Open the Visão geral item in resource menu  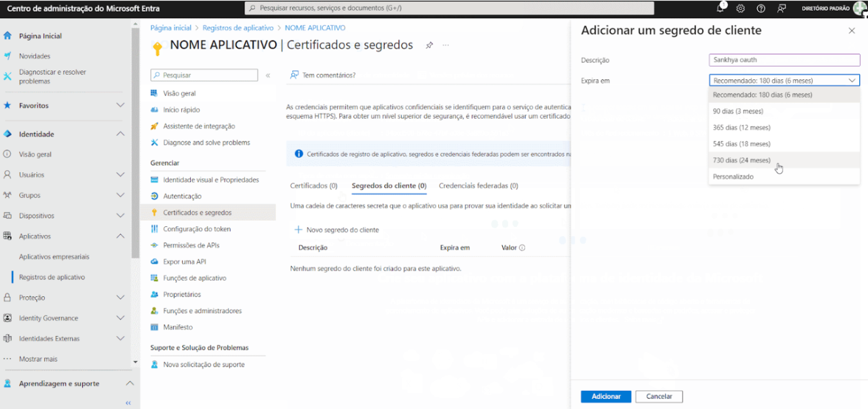179,94
